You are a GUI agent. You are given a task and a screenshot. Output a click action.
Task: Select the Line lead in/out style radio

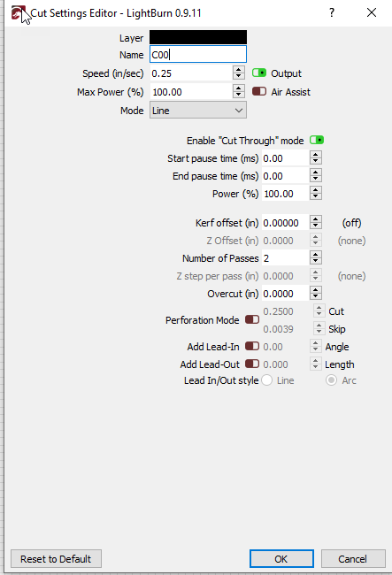267,380
